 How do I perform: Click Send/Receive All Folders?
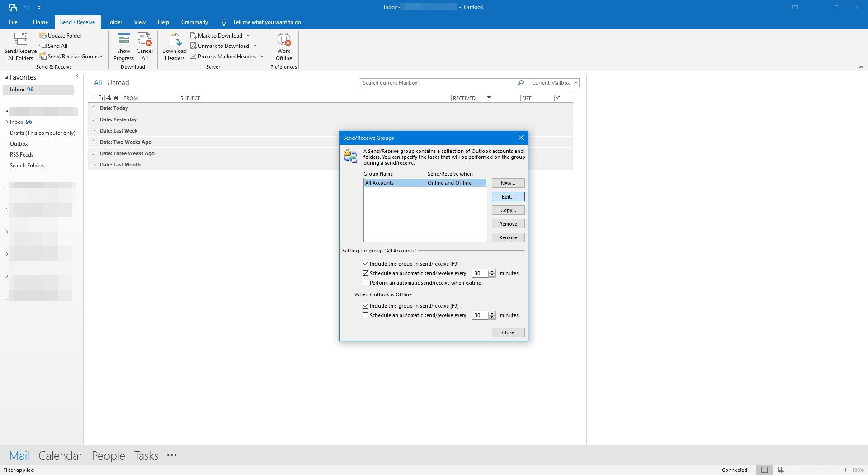point(20,47)
